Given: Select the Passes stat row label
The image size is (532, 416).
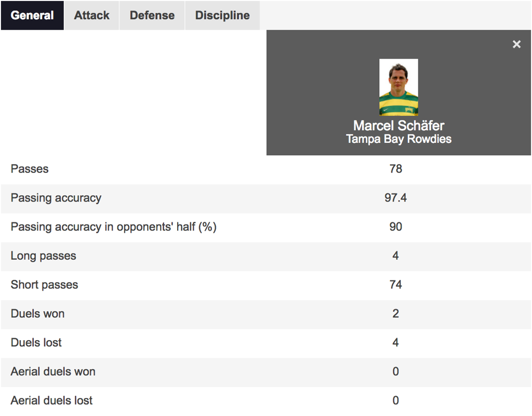Looking at the screenshot, I should click(30, 169).
